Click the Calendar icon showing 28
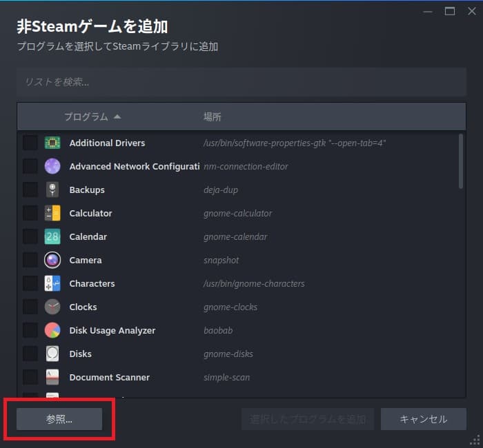Screen dimensions: 483x448 [52, 236]
